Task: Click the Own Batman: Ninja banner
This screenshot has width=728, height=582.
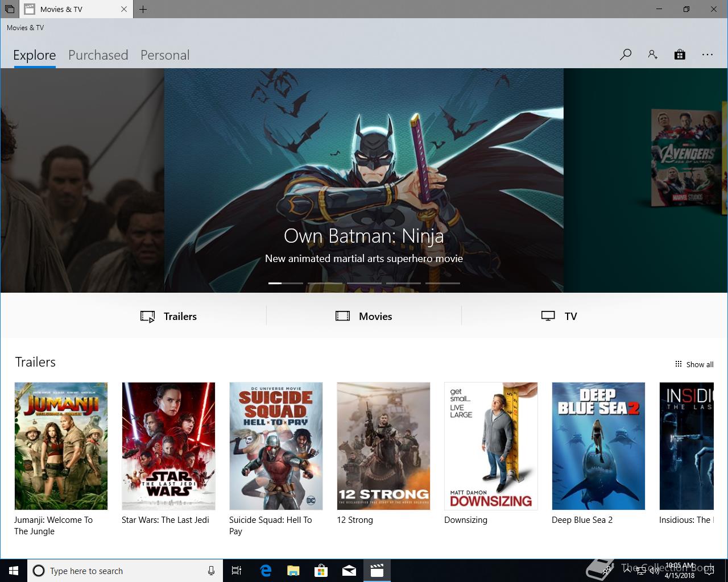Action: [x=364, y=180]
